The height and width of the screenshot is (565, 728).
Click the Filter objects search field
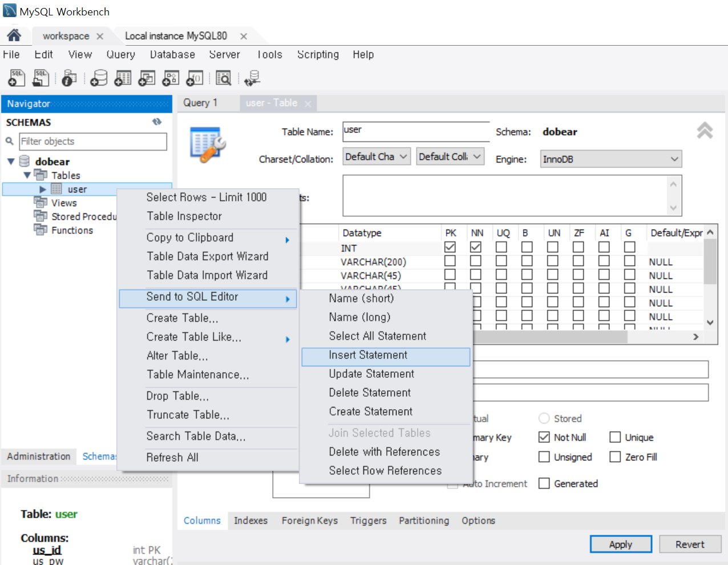(93, 142)
